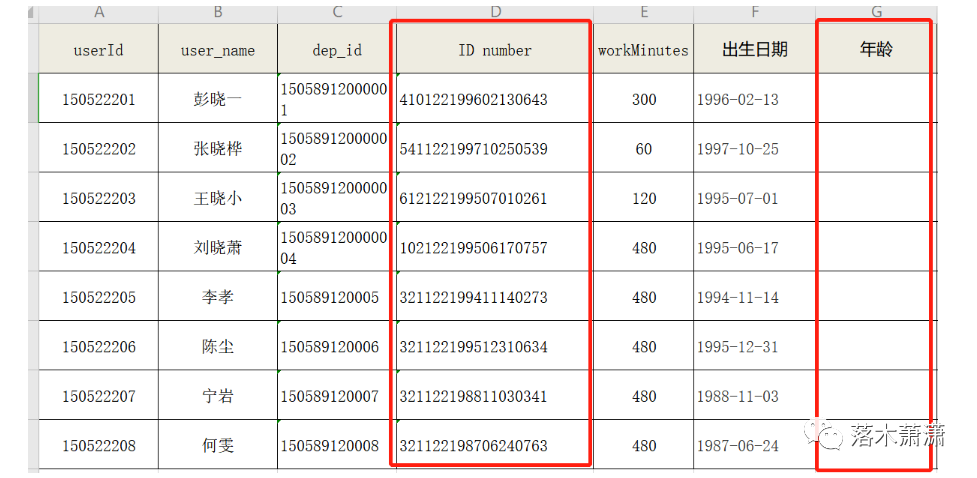Click the 出生日期 header cell

coord(755,49)
